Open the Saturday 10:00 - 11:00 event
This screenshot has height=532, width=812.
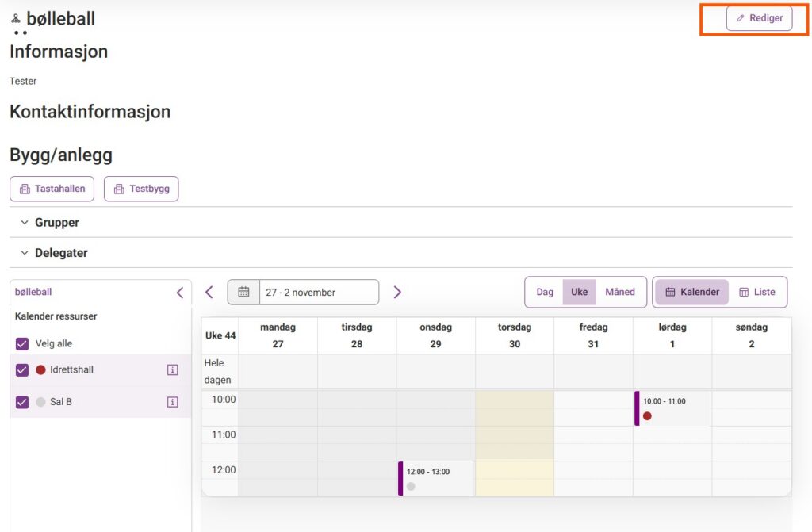[671, 408]
